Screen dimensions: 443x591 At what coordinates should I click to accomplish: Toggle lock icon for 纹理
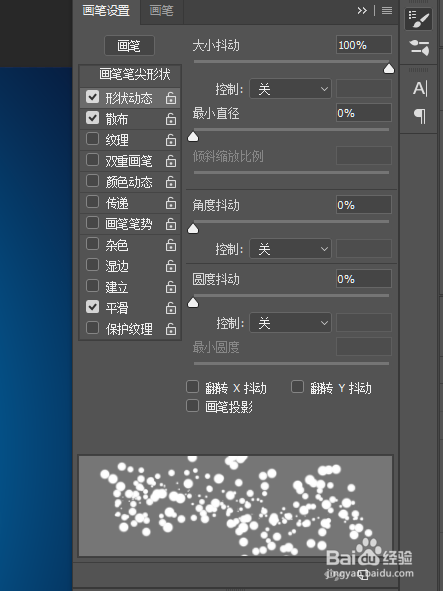(171, 140)
